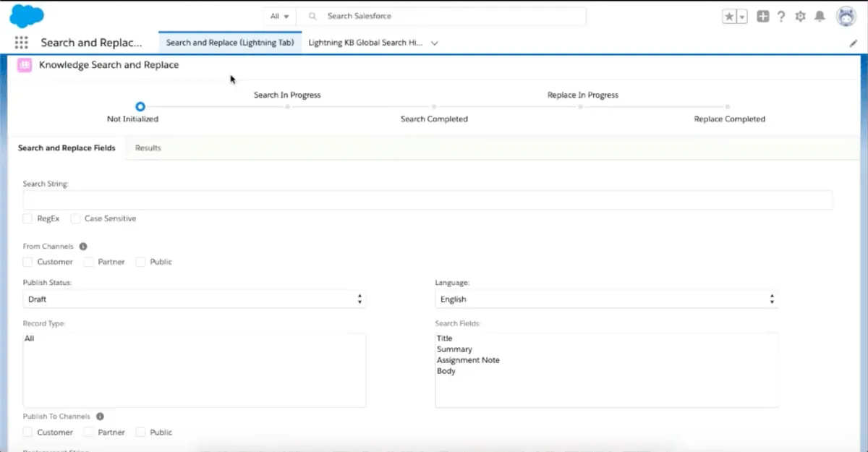Open the Setup gear icon
This screenshot has width=868, height=452.
(800, 17)
